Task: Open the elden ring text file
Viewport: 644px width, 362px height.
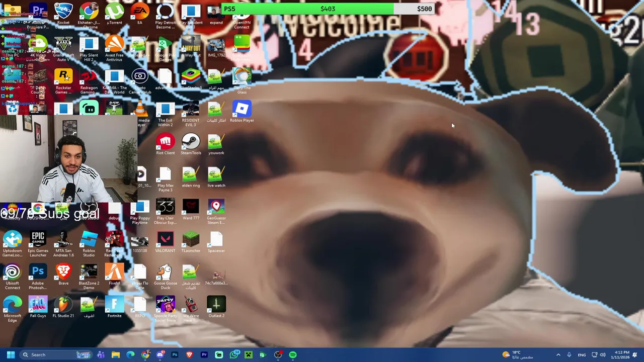Action: (x=191, y=177)
